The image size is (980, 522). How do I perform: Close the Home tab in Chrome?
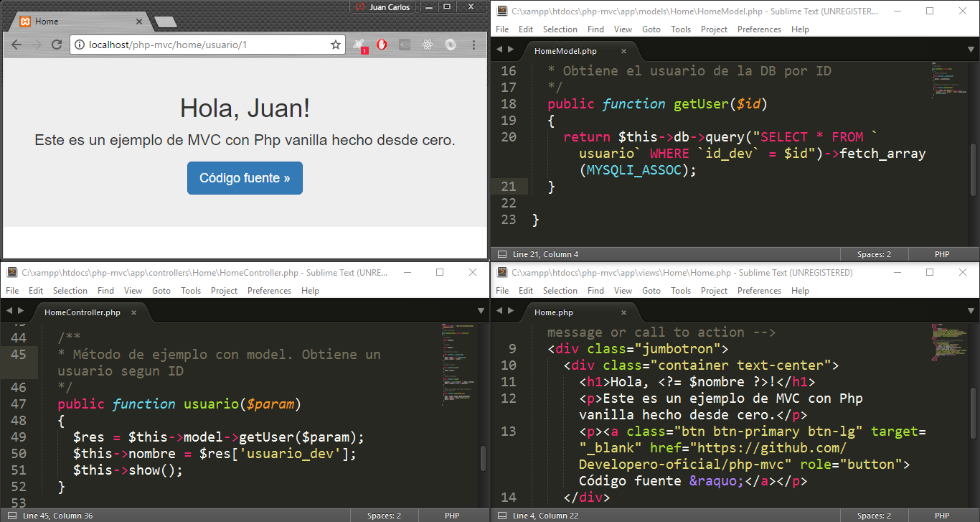pyautogui.click(x=138, y=22)
